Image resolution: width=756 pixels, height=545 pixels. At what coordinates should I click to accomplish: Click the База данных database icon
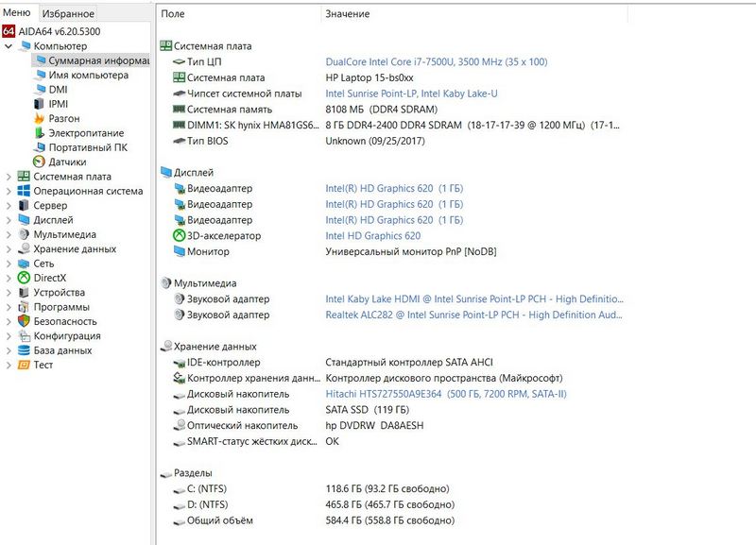[24, 350]
